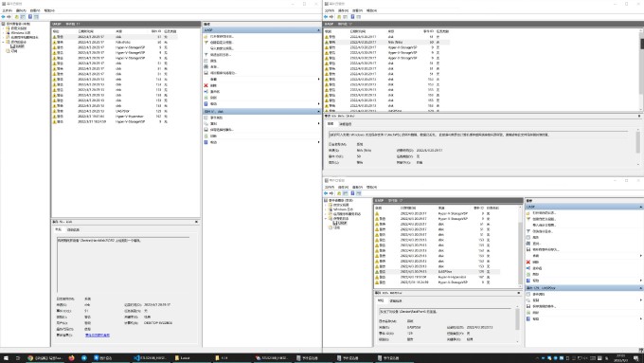644x363 pixels.
Task: Toggle action pane icon in left window toolbar
Action: click(36, 17)
